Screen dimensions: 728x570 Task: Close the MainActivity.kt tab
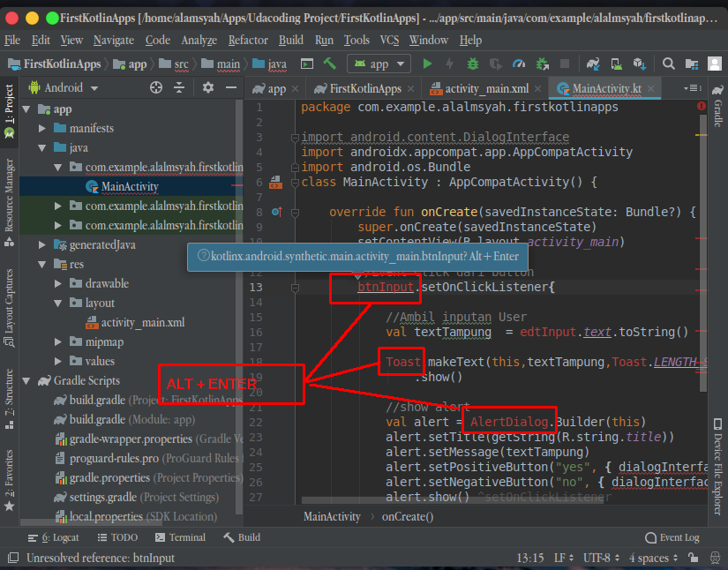[651, 88]
